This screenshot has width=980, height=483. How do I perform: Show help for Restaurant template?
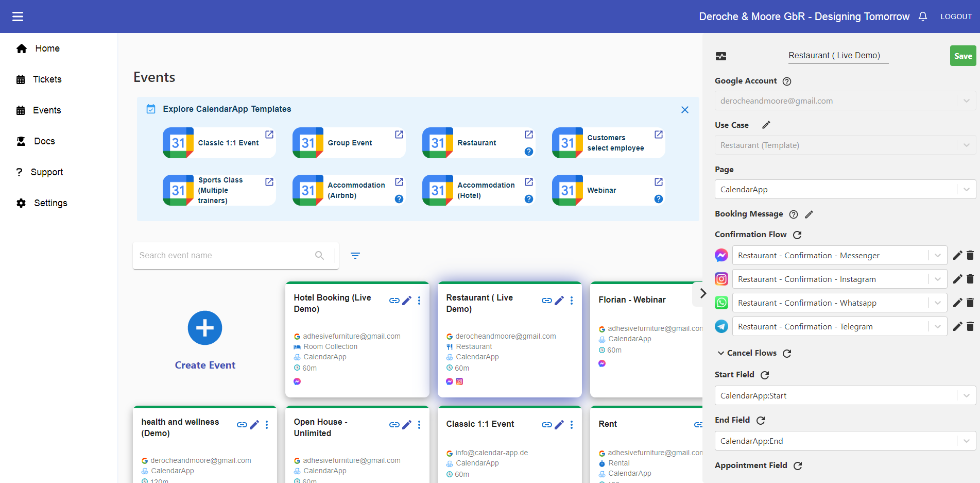pos(529,152)
